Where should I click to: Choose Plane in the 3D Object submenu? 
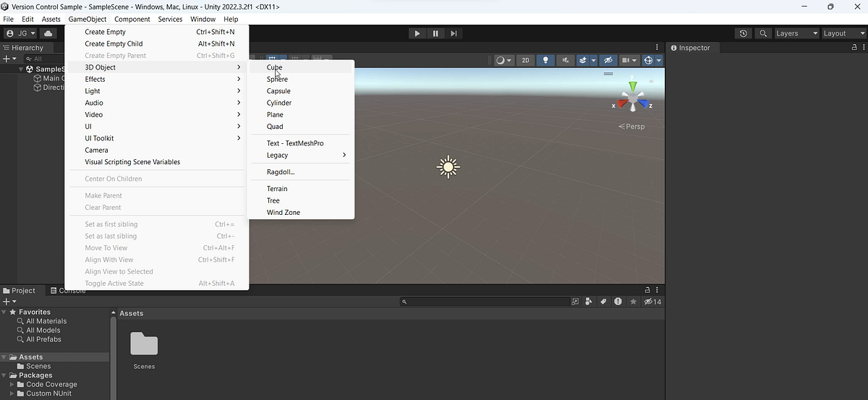(x=301, y=114)
